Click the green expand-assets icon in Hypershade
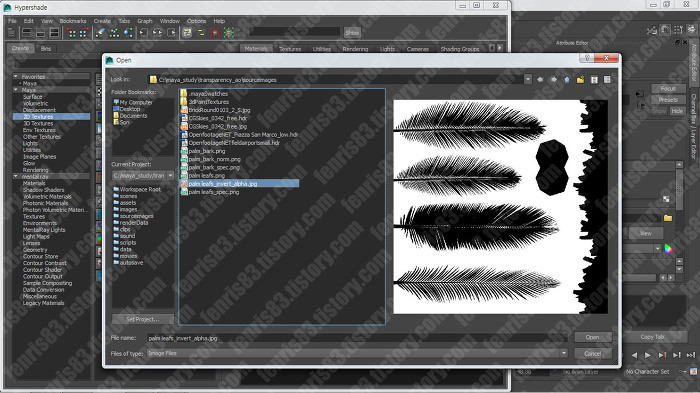 click(229, 33)
